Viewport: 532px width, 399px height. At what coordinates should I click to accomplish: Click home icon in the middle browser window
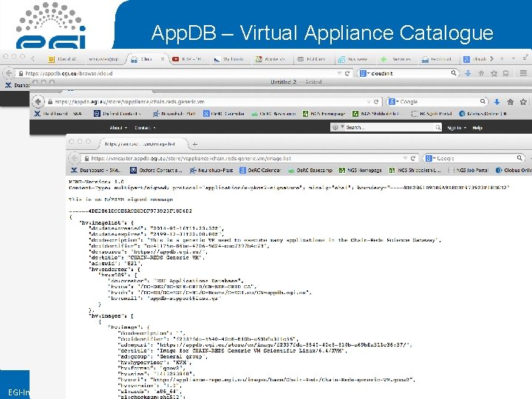tap(511, 101)
